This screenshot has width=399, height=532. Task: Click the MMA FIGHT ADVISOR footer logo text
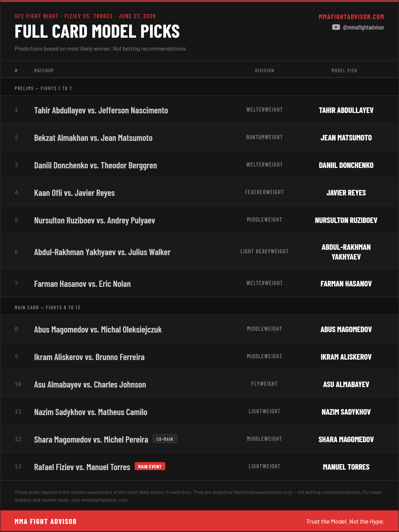pos(45,522)
